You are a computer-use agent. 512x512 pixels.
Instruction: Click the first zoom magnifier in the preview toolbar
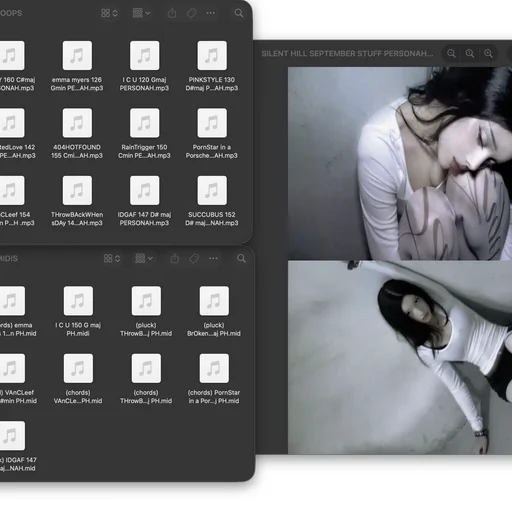[451, 53]
